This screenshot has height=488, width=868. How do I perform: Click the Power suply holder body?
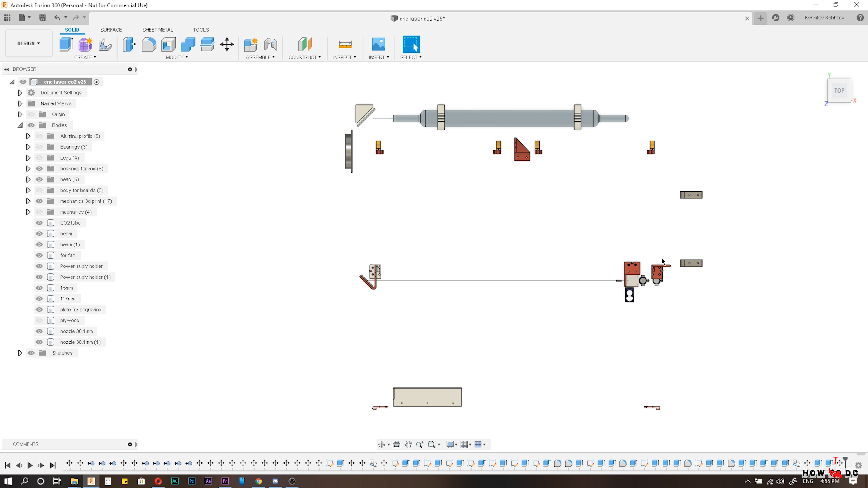(81, 266)
